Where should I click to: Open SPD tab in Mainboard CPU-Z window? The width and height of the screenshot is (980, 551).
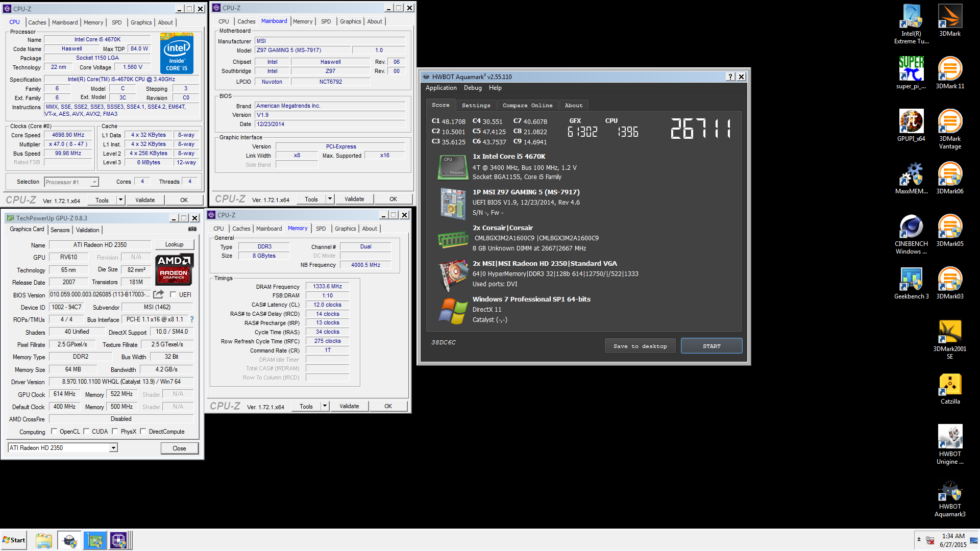(x=326, y=21)
